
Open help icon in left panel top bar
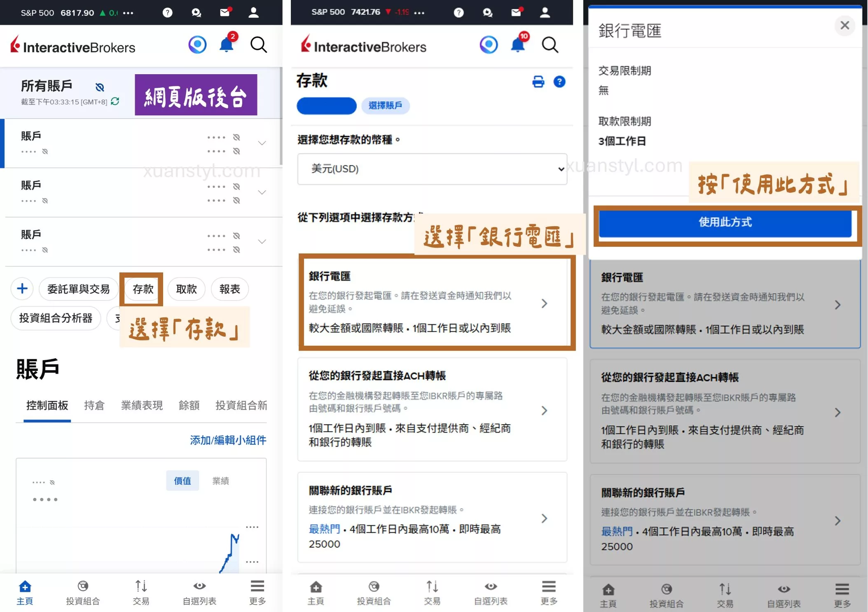[167, 13]
